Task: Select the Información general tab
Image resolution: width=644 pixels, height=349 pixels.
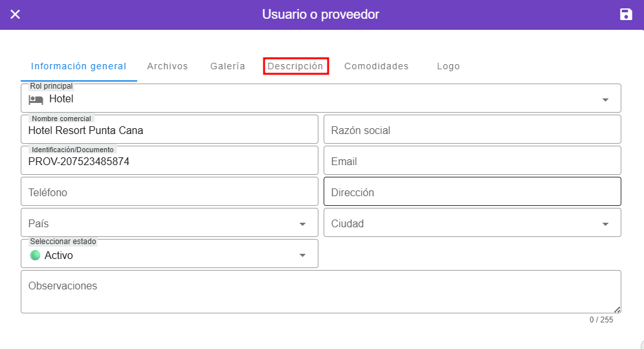Action: tap(78, 66)
